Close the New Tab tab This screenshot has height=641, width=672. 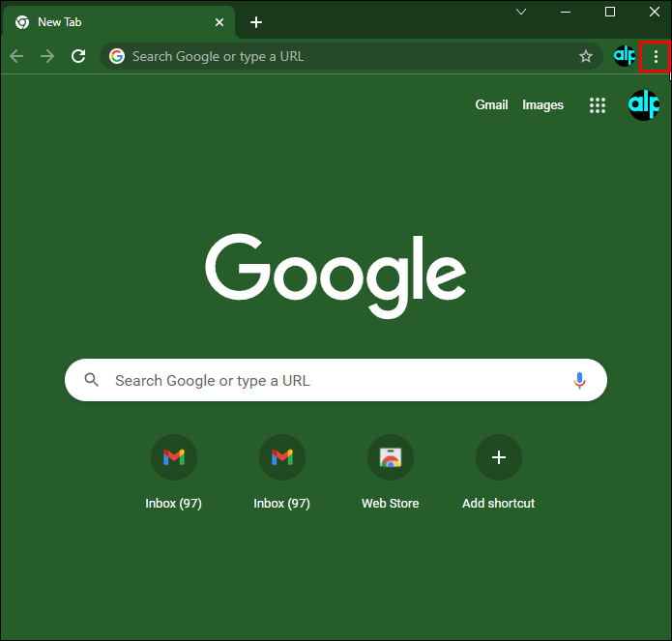click(219, 22)
